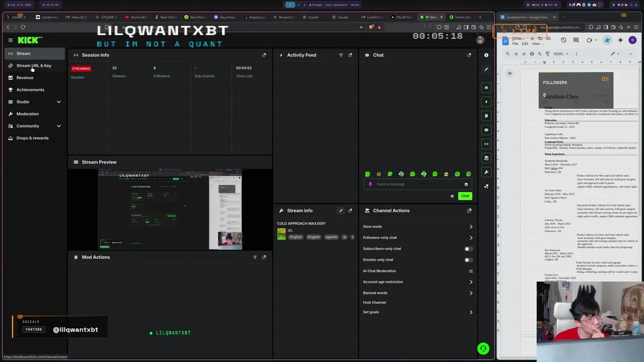Screen dimensions: 644x362
Task: Click the IRL category thumbnail
Action: 281,234
